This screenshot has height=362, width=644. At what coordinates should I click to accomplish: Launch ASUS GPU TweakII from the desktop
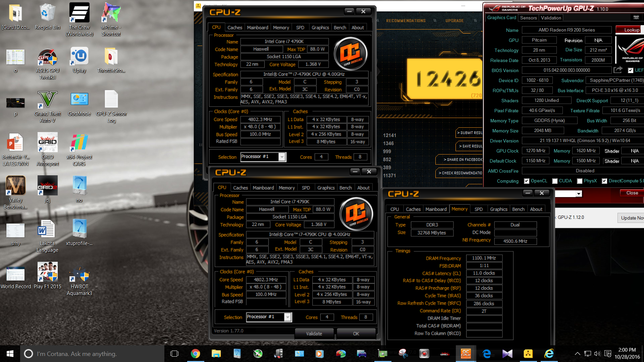point(47,64)
